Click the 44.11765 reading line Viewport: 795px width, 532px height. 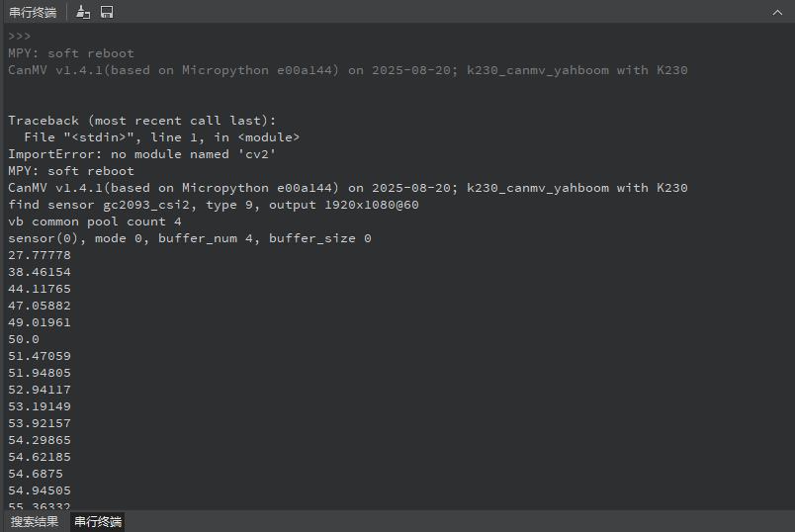[40, 289]
